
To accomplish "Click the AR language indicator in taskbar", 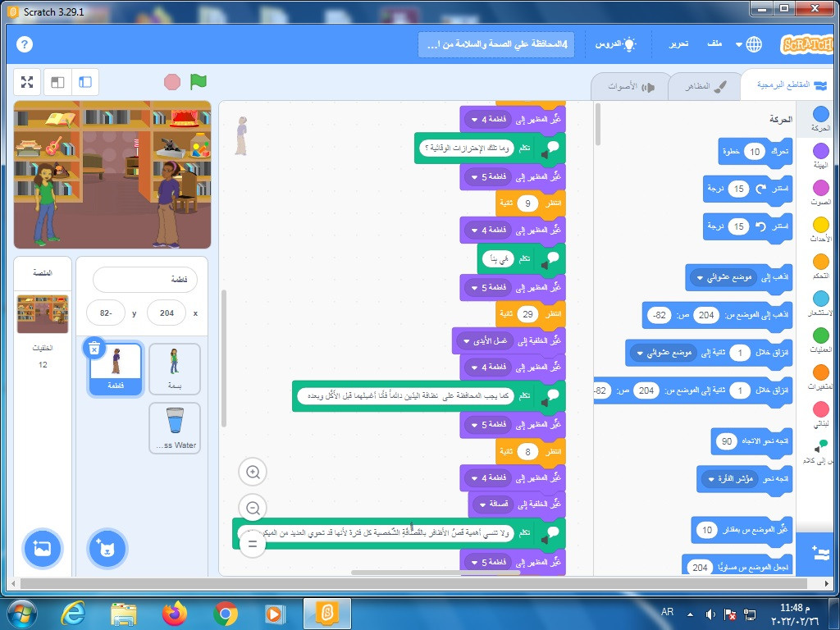I will 667,612.
